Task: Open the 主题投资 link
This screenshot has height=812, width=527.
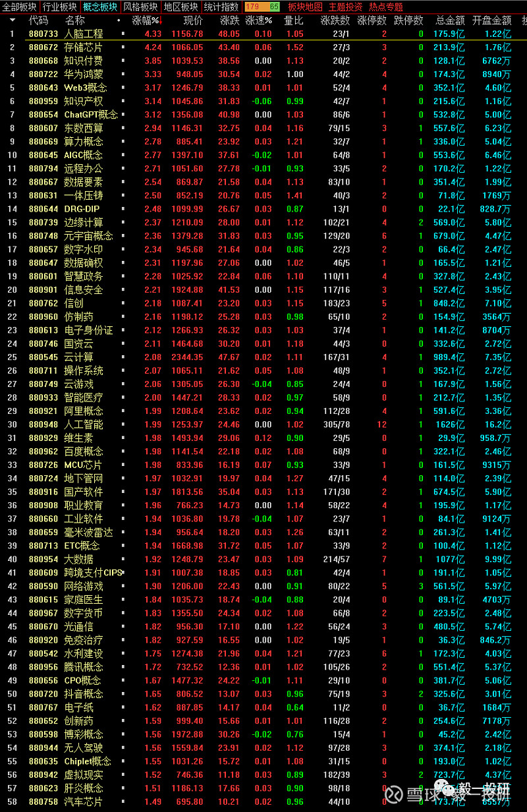Action: tap(345, 7)
